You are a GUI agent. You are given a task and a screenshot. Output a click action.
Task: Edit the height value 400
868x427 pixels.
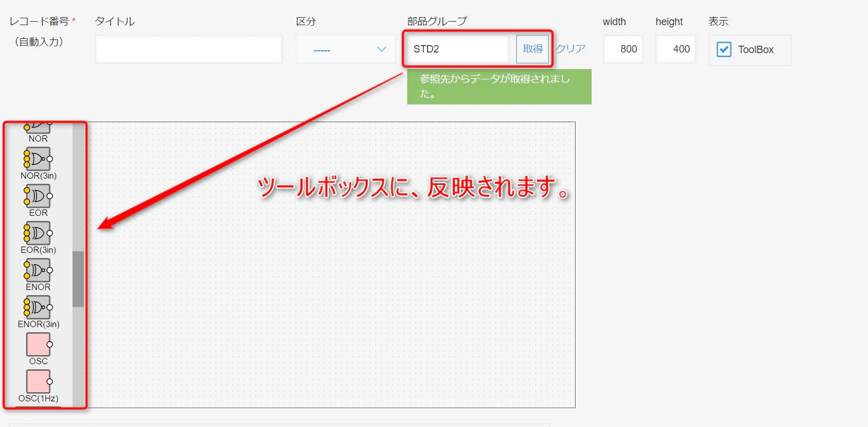[x=676, y=49]
